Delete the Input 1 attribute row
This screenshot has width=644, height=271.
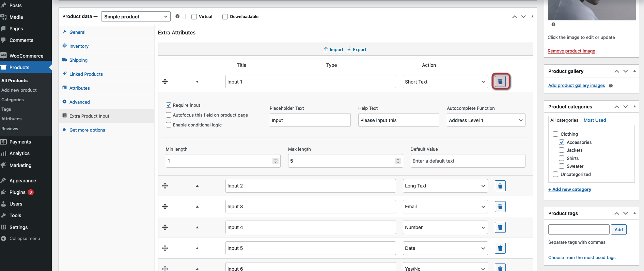pyautogui.click(x=500, y=82)
